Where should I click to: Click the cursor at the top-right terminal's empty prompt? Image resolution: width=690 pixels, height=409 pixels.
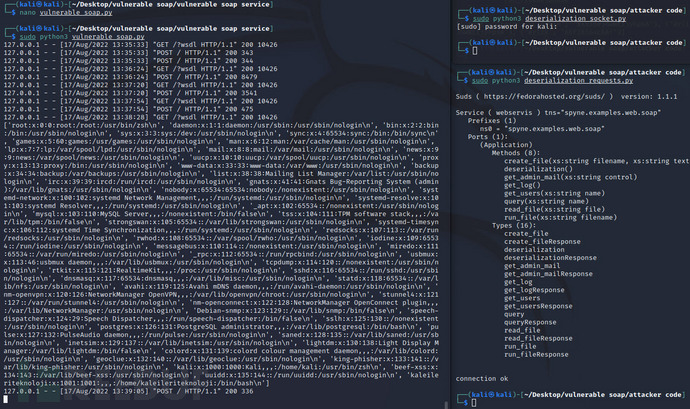[x=474, y=51]
